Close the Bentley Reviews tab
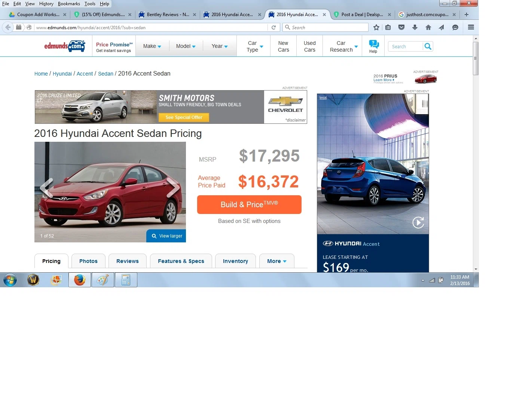Image resolution: width=532 pixels, height=398 pixels. pos(195,15)
